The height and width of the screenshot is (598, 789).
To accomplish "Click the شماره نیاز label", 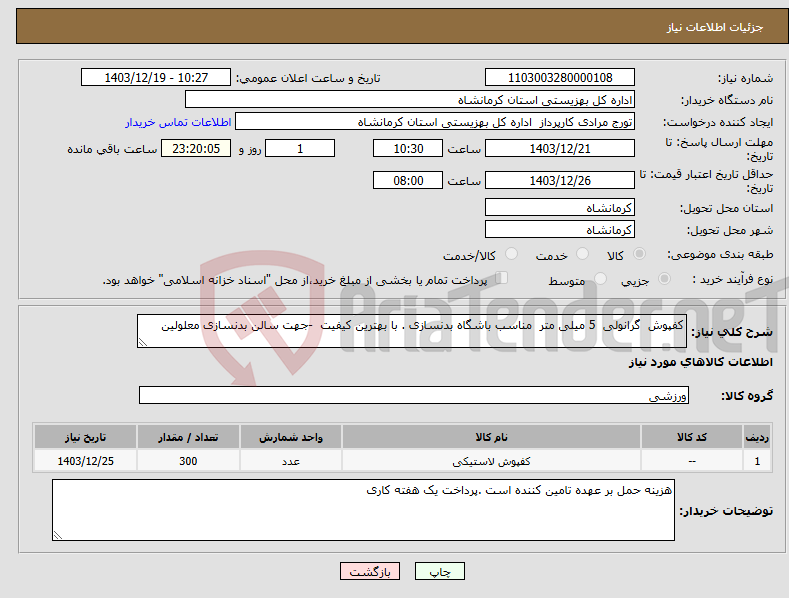I will (745, 78).
